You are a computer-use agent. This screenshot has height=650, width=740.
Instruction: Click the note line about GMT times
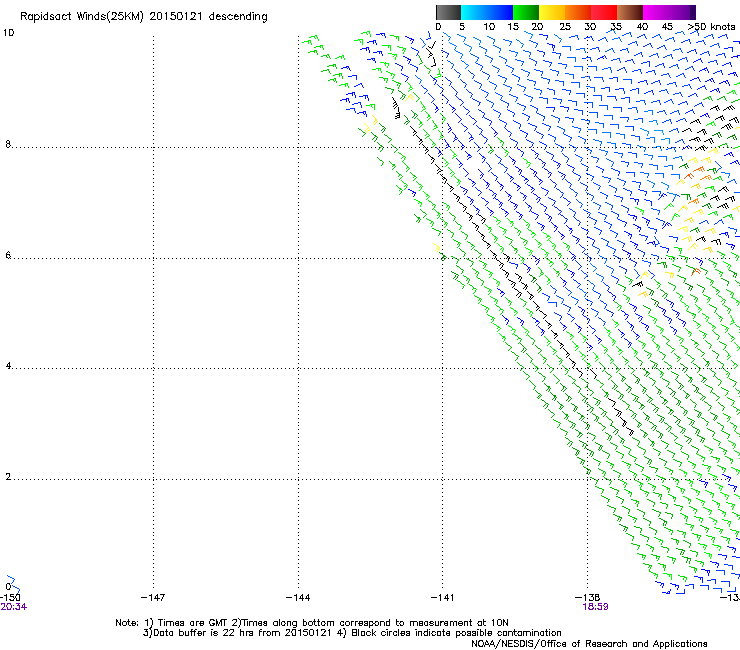pyautogui.click(x=312, y=623)
